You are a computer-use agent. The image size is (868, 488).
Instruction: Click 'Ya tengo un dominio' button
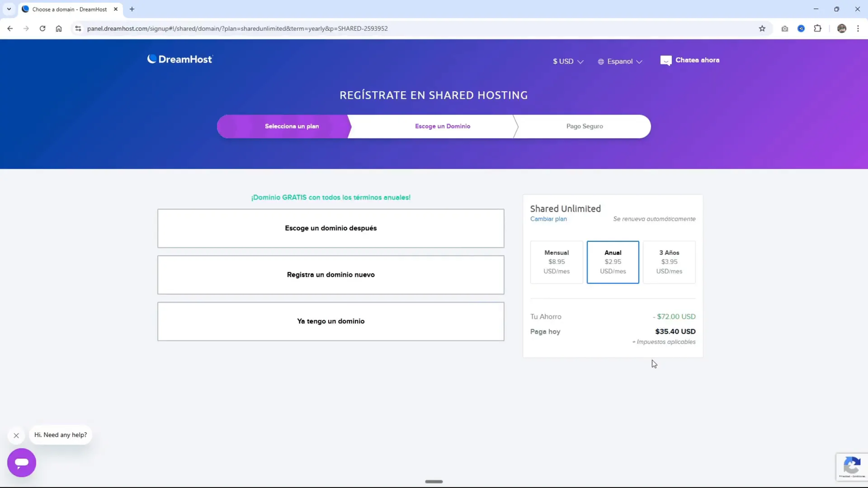tap(331, 322)
